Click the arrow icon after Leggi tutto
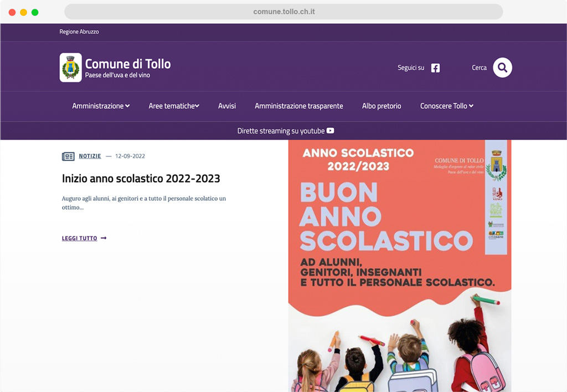 click(104, 239)
